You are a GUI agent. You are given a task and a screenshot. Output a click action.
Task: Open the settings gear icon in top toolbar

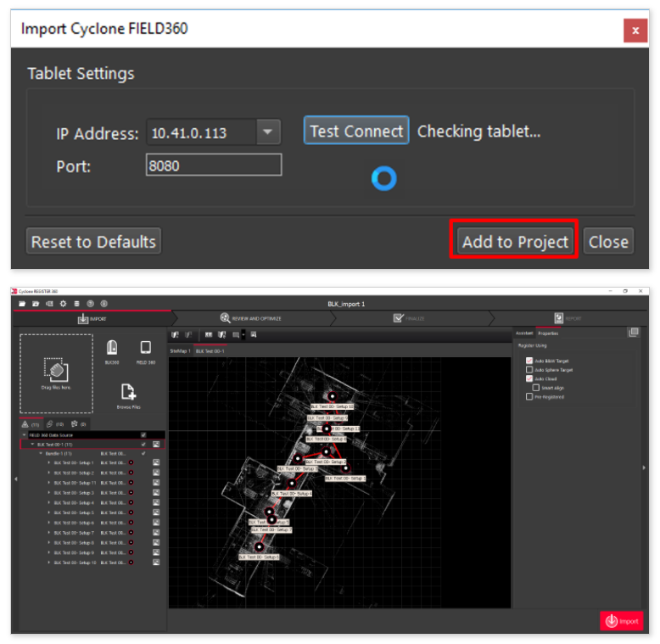63,303
